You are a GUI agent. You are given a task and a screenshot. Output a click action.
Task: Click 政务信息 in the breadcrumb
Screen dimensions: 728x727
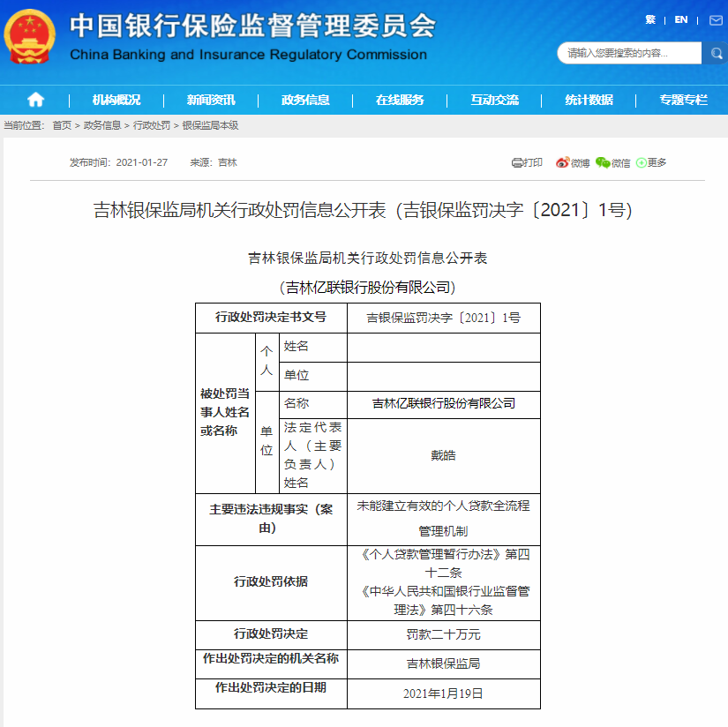coord(102,125)
